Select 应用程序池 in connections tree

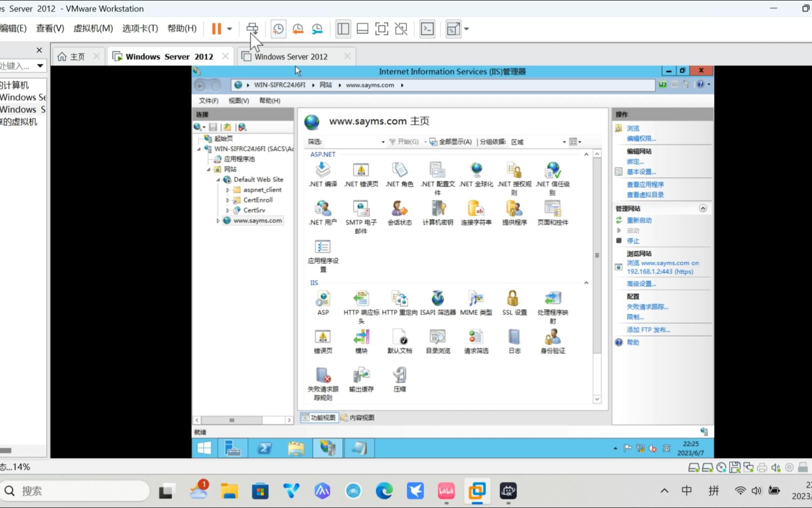239,159
